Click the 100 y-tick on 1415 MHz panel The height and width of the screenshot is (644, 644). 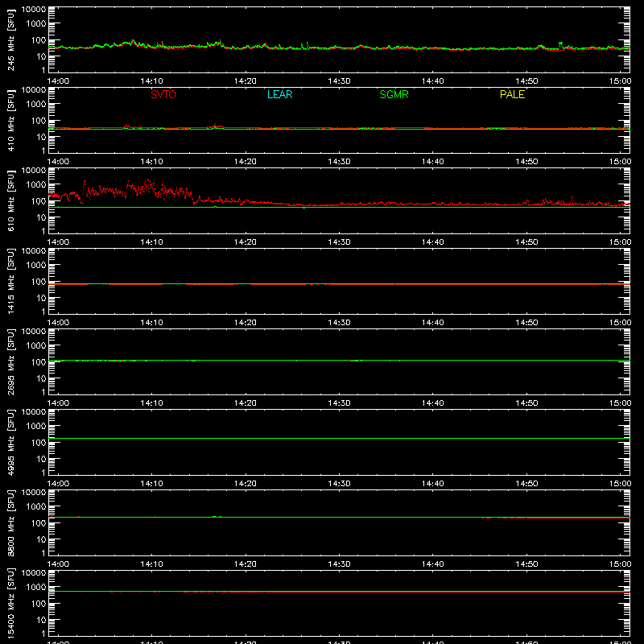pos(39,282)
